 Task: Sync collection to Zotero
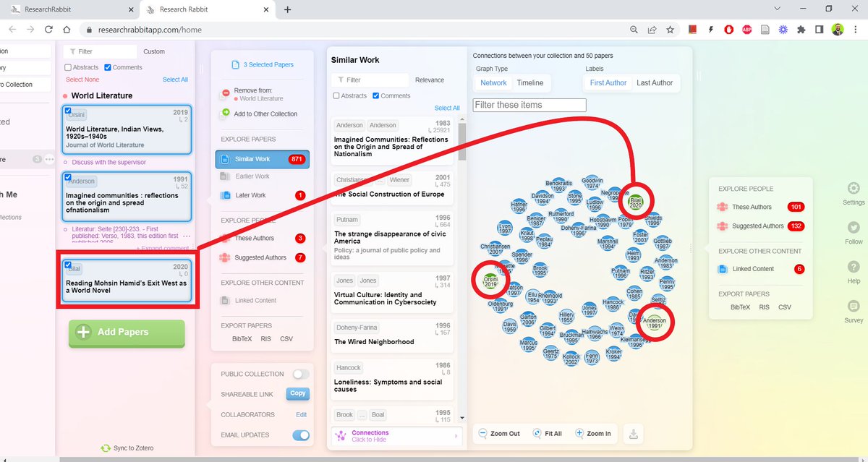127,448
